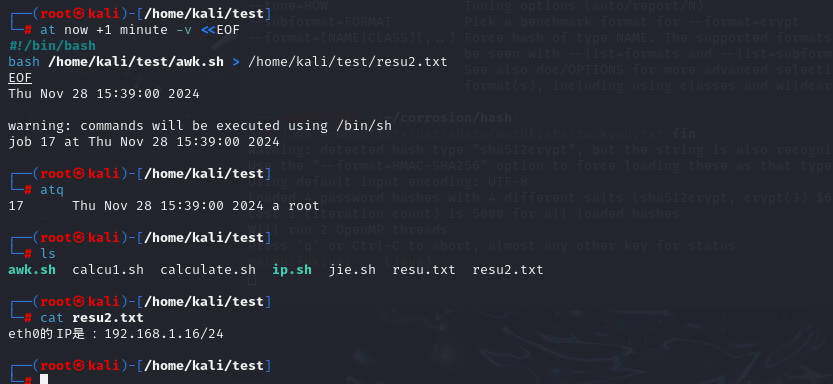The width and height of the screenshot is (833, 384).
Task: Click the IP address 192.168.1.16/24
Action: [164, 334]
